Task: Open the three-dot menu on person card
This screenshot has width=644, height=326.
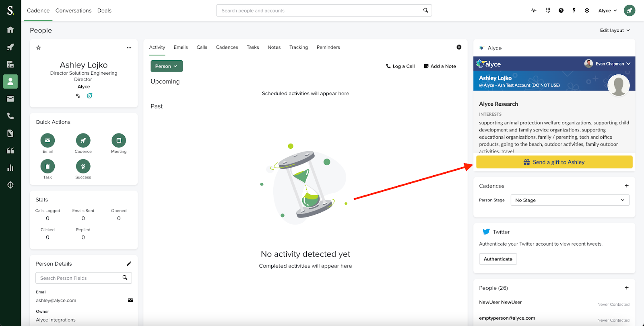Action: click(x=129, y=47)
